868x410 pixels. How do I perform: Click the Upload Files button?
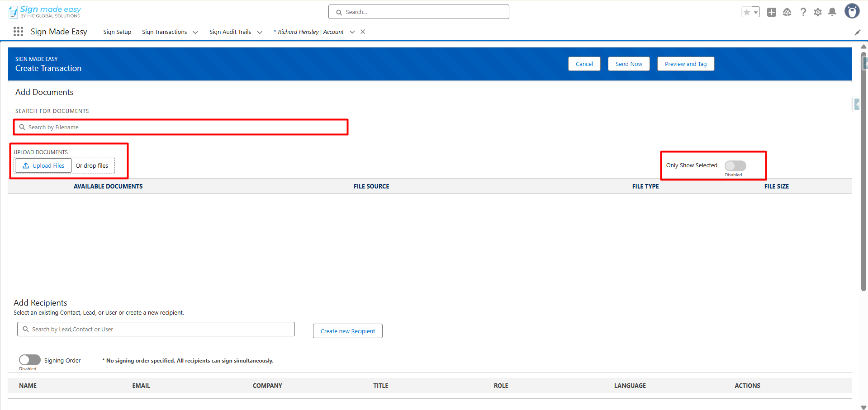tap(43, 166)
